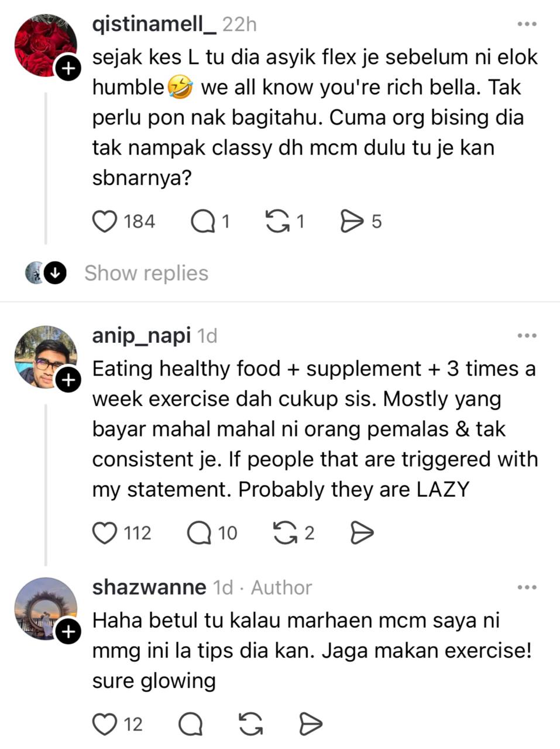Follow anip_napi via plus badge on avatar
The image size is (560, 749).
point(68,380)
